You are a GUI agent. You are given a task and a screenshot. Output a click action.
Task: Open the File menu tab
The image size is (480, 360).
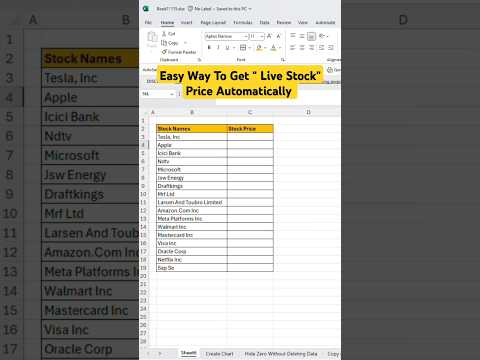(148, 22)
